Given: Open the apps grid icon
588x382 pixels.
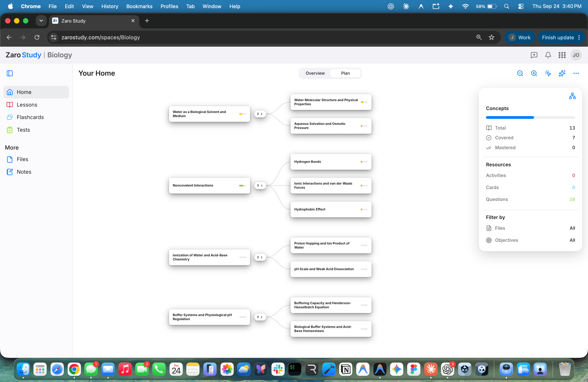Looking at the screenshot, I should 562,55.
